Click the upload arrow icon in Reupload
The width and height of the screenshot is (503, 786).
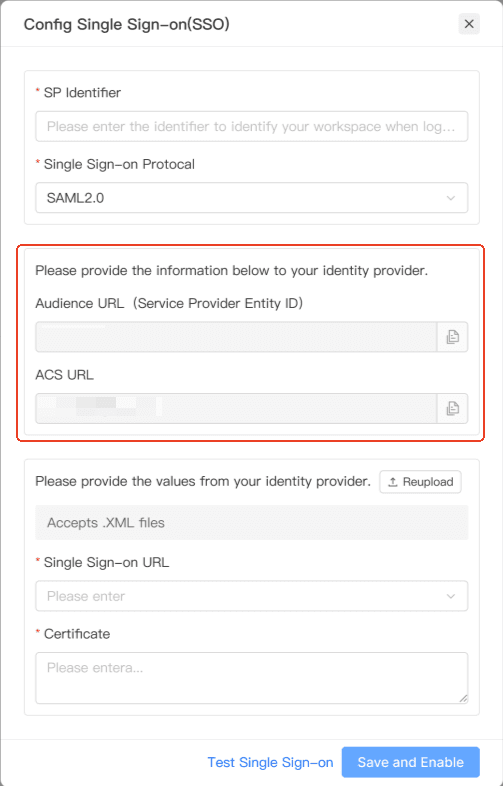[x=393, y=482]
